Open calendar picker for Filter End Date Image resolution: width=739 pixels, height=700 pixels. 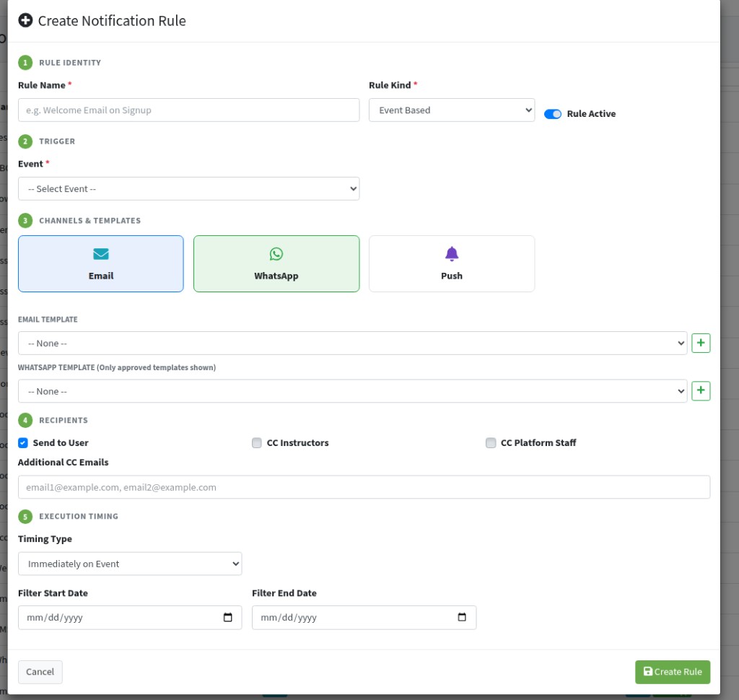point(462,617)
